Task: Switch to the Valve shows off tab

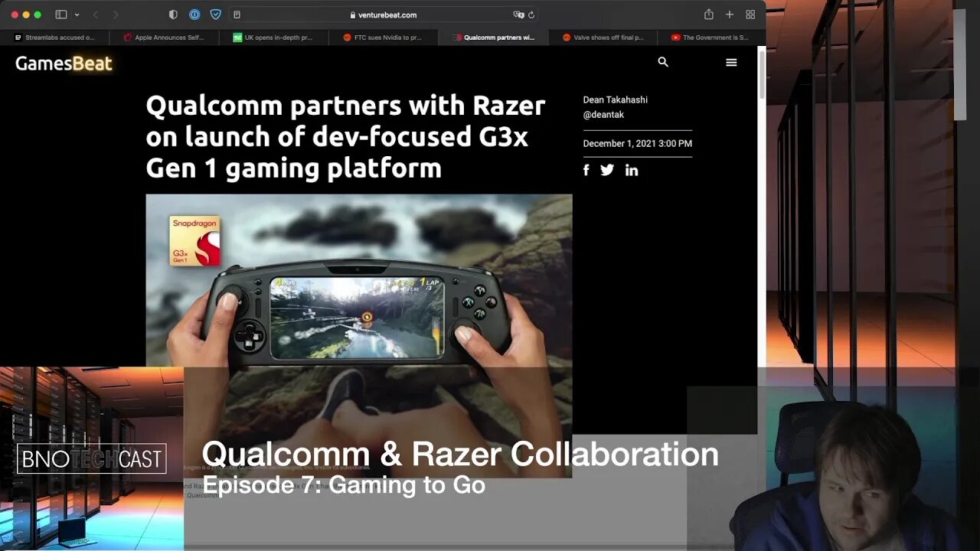Action: pyautogui.click(x=602, y=37)
